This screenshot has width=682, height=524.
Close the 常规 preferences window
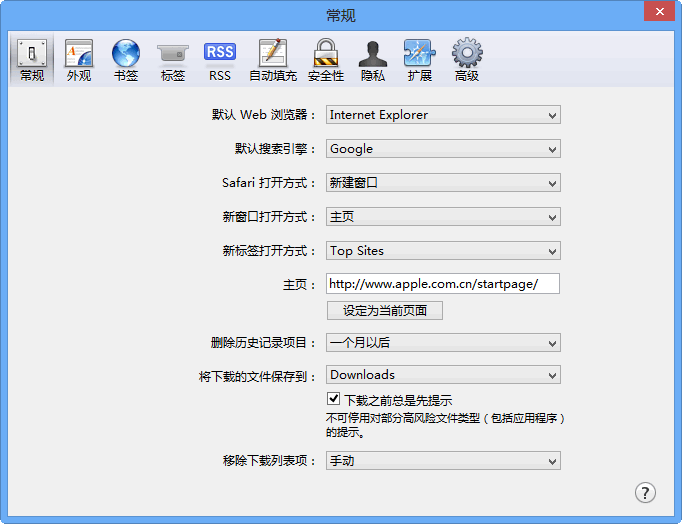(x=659, y=11)
